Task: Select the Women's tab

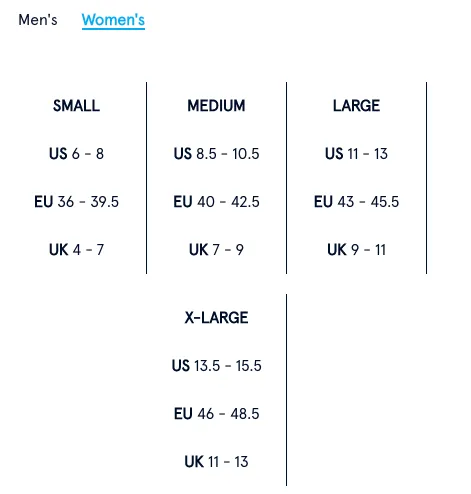Action: point(113,20)
